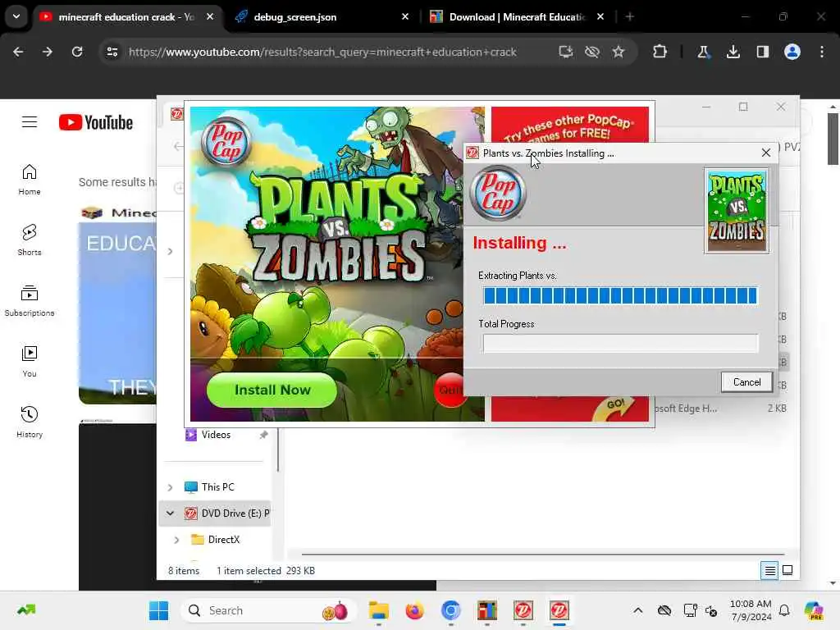Click the red Quit button
The height and width of the screenshot is (630, 840).
click(449, 390)
